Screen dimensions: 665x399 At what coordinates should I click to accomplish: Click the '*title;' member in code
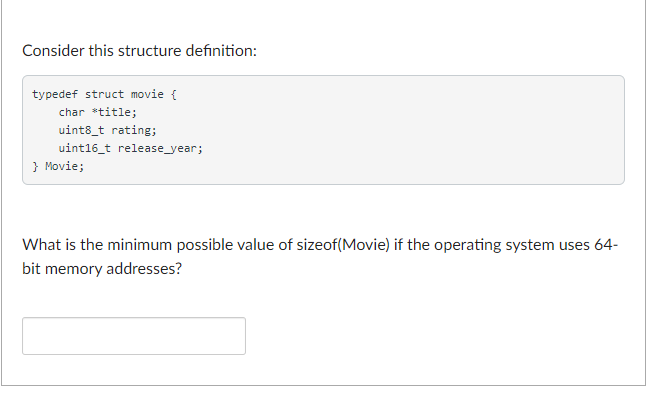click(x=114, y=112)
